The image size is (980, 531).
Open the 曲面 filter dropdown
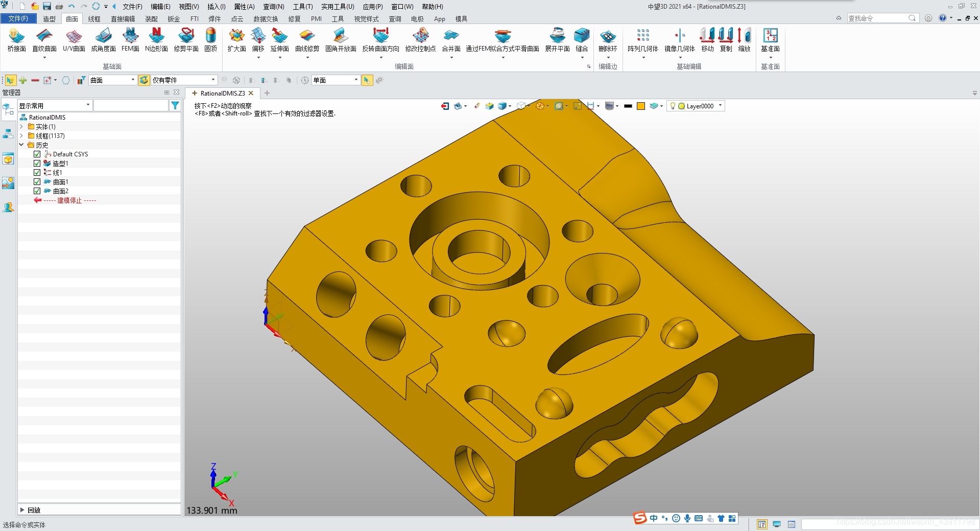(113, 80)
